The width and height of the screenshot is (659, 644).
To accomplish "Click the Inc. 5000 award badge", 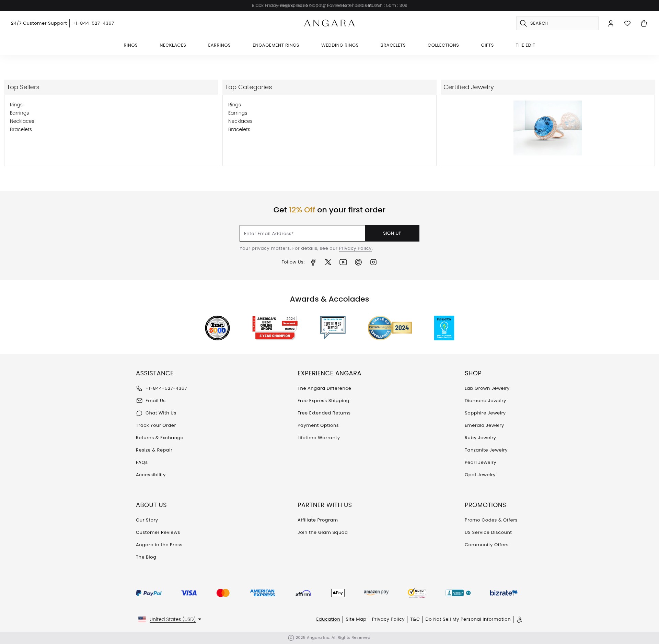I will [x=217, y=328].
